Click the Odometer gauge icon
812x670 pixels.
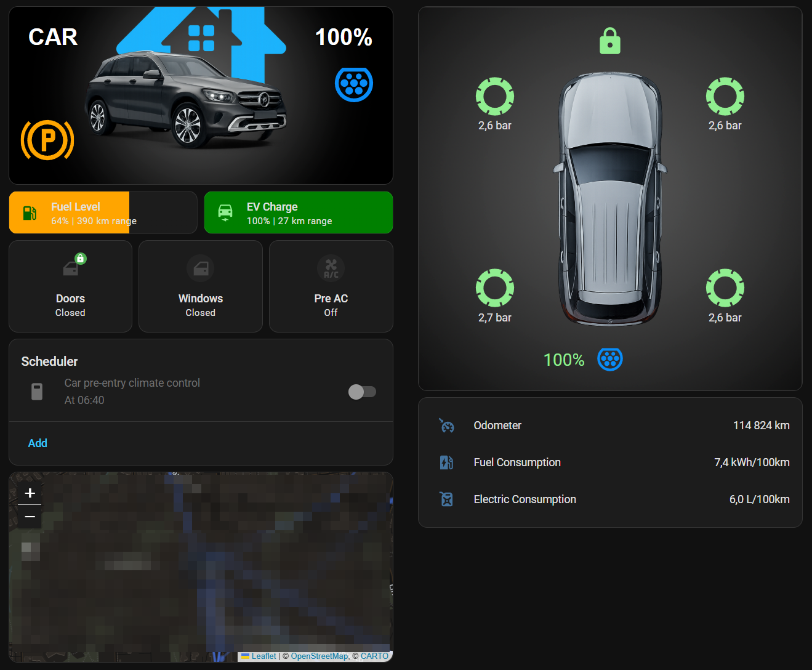click(447, 426)
